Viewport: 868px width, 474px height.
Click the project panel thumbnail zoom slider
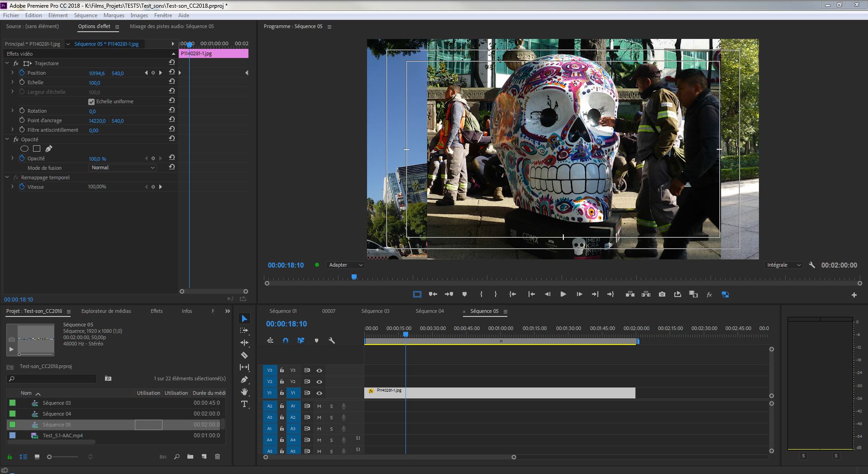point(50,457)
